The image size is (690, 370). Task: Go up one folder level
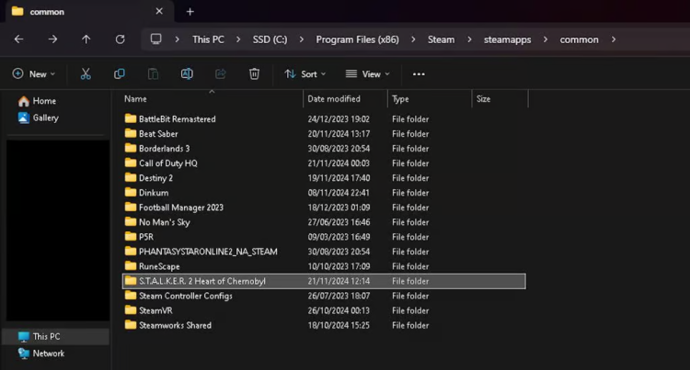[x=86, y=39]
